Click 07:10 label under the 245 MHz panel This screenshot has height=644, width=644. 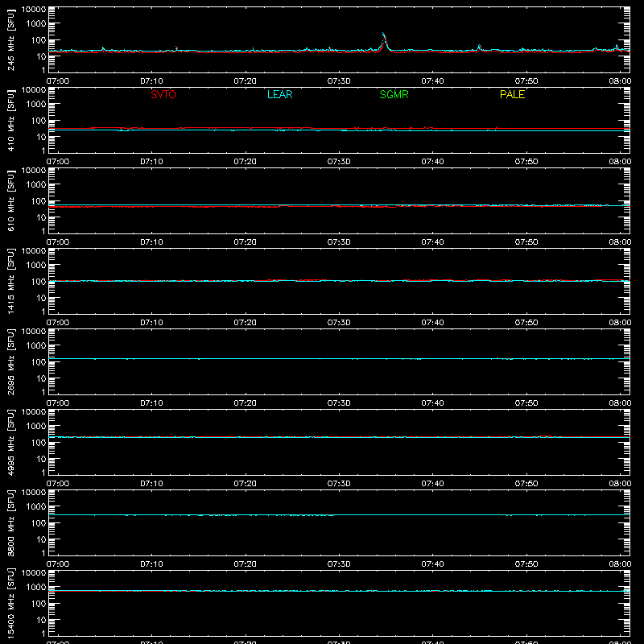[x=151, y=81]
